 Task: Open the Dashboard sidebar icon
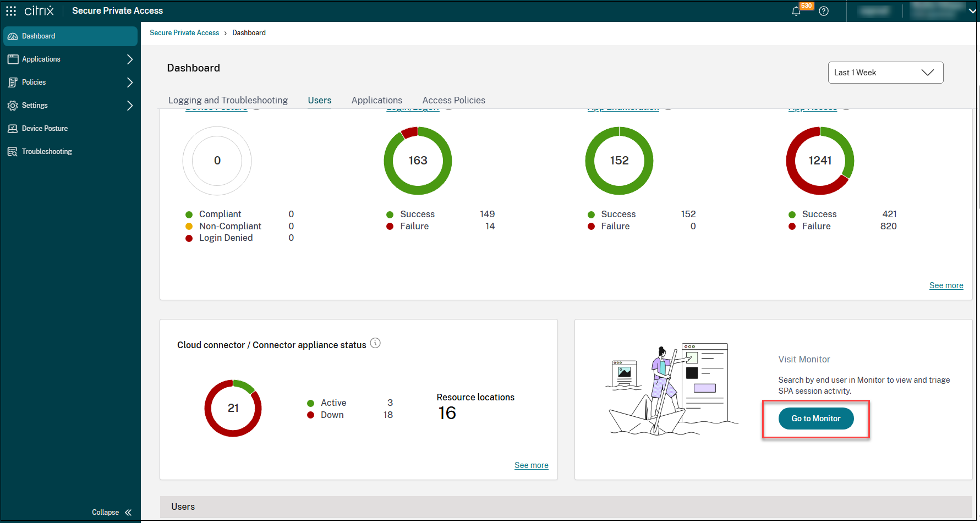click(13, 36)
